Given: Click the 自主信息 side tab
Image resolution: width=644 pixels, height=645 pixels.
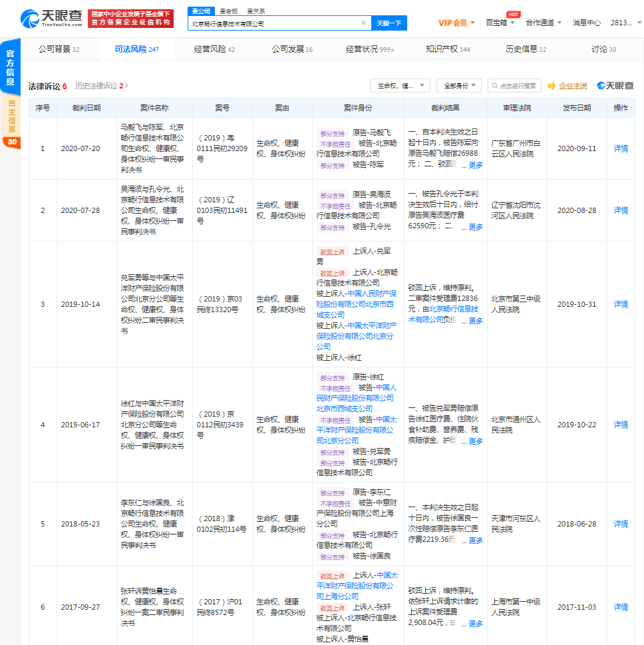Looking at the screenshot, I should tap(11, 116).
